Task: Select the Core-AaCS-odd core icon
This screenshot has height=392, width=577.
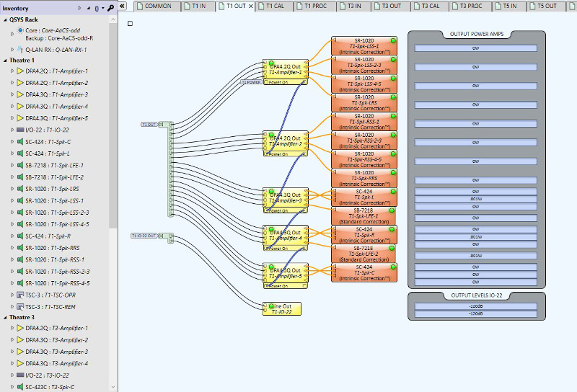Action: tap(21, 30)
